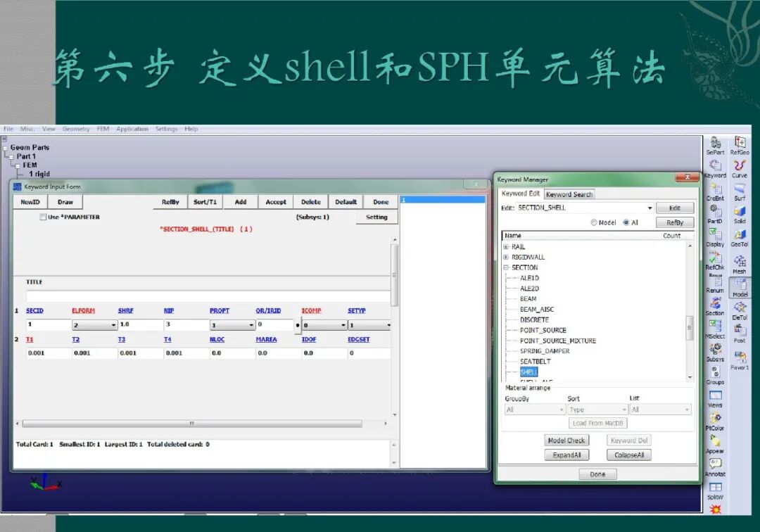Open the SETYP dropdown
760x532 pixels.
[x=370, y=324]
